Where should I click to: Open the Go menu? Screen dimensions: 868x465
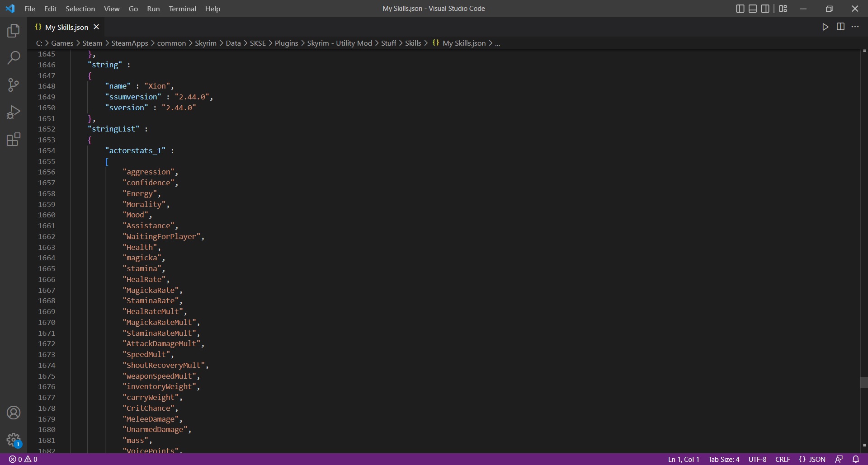(x=133, y=9)
